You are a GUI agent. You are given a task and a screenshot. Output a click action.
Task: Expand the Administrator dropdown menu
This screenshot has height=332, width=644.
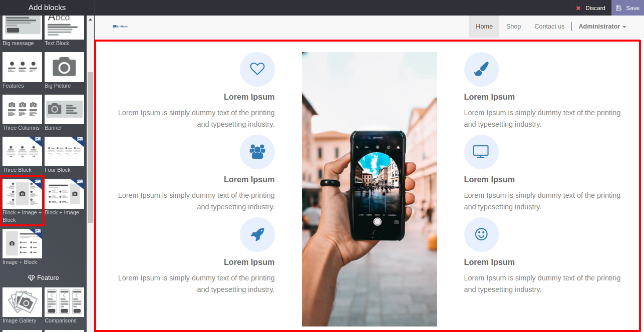click(602, 27)
